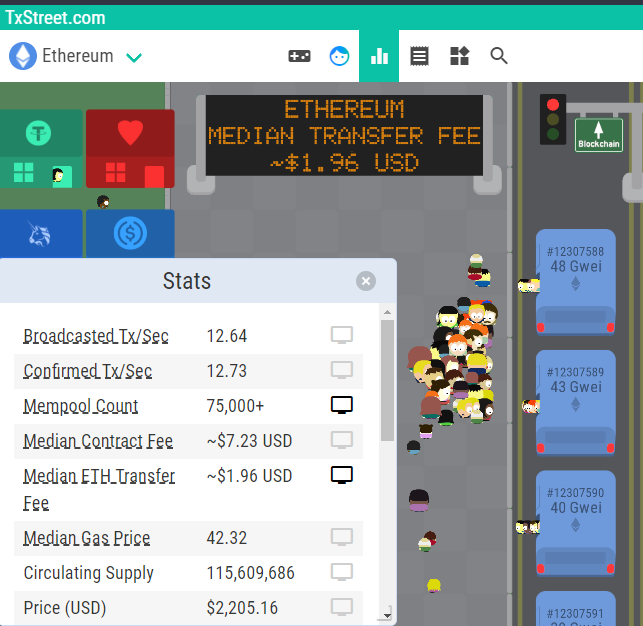643x626 pixels.
Task: Click the TxStreet.com title
Action: click(x=55, y=18)
